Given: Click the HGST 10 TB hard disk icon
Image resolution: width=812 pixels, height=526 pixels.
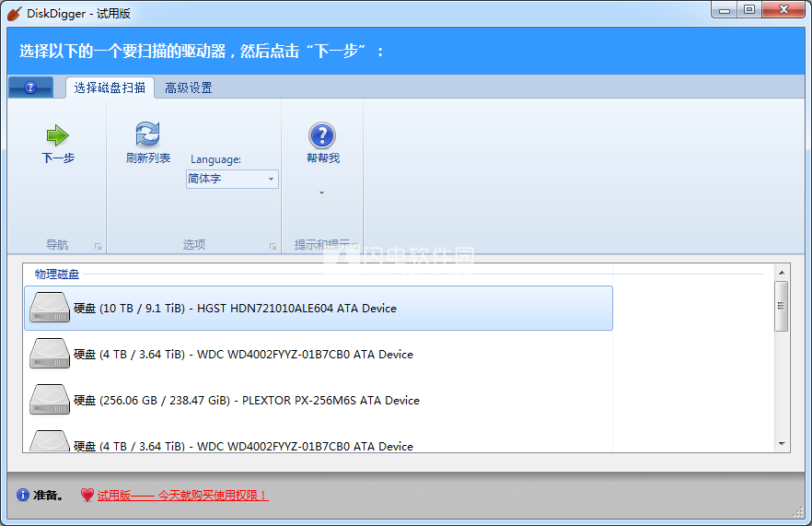Looking at the screenshot, I should (x=50, y=308).
